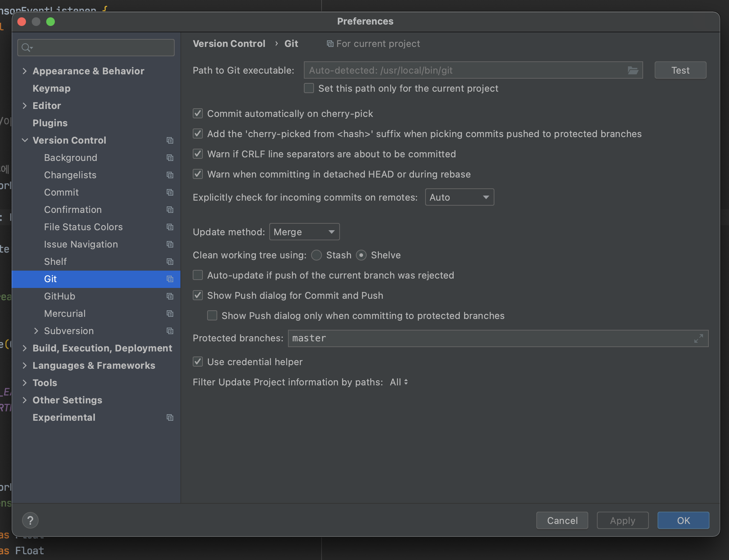
Task: Expand the Editor section
Action: click(x=25, y=106)
